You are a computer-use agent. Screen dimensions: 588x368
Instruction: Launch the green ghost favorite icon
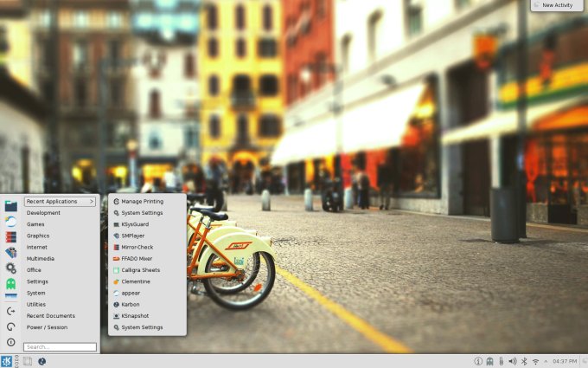(11, 283)
